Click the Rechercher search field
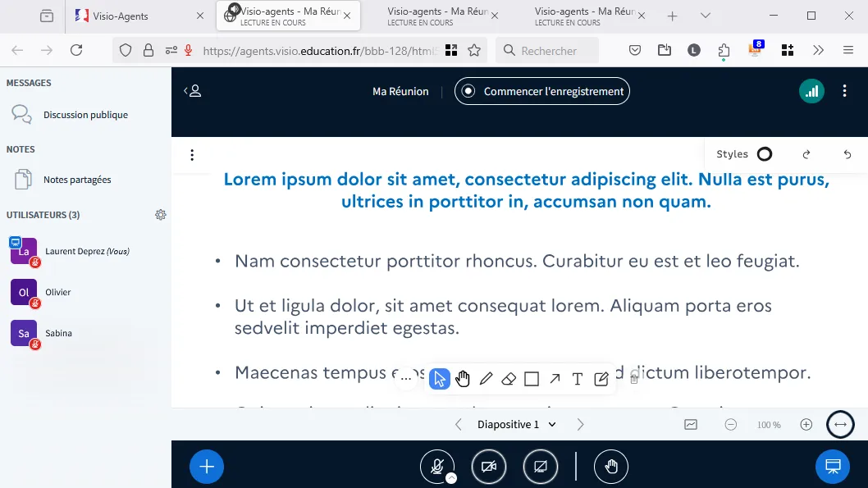Viewport: 868px width, 488px height. tap(547, 51)
